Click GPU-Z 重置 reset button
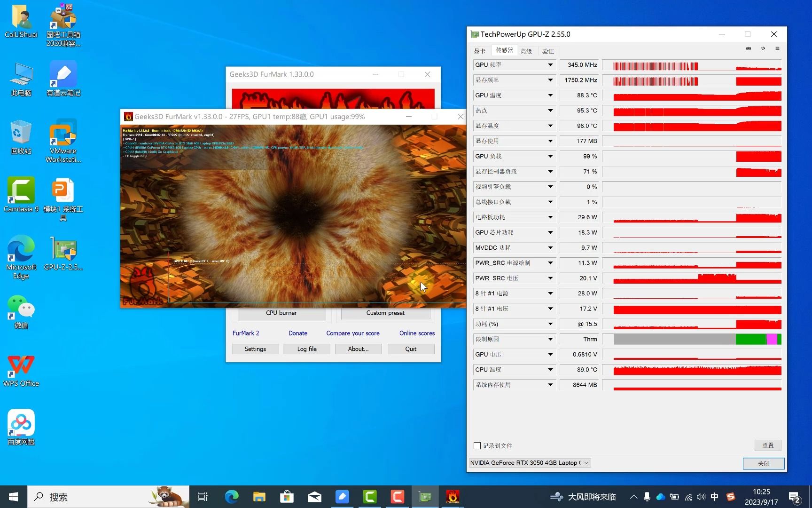Image resolution: width=812 pixels, height=508 pixels. (x=768, y=445)
